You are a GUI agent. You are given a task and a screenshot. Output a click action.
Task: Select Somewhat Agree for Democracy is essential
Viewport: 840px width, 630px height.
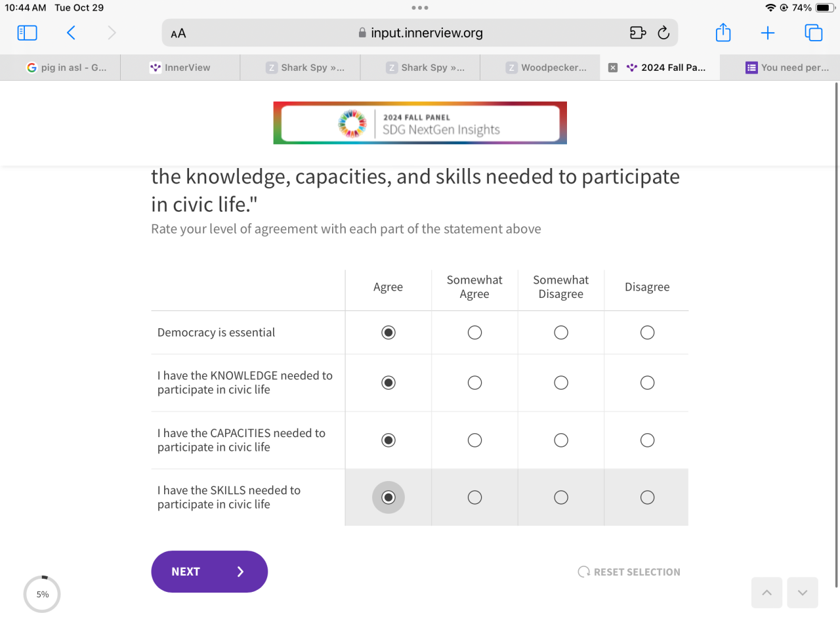[474, 333]
